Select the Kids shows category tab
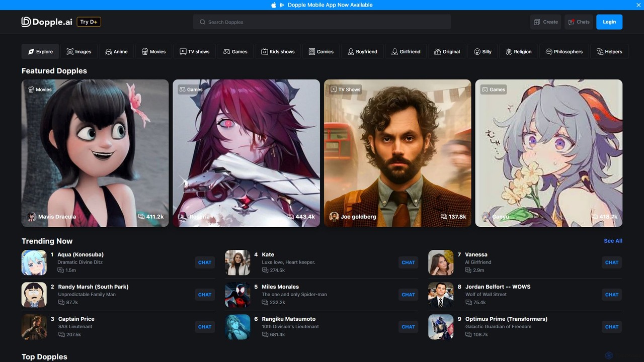Viewport: 644px width, 362px height. (278, 51)
